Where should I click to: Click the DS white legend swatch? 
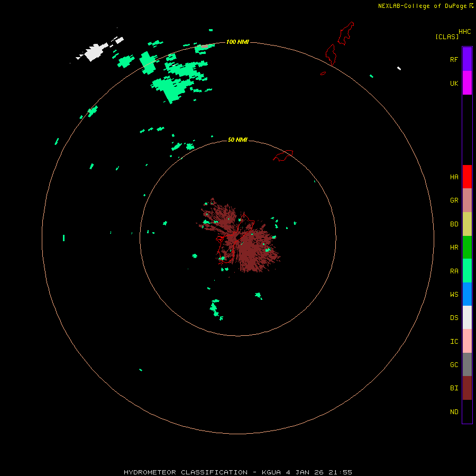[x=467, y=317]
